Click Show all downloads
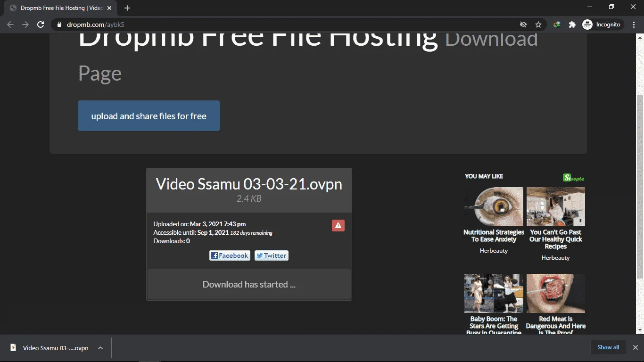This screenshot has height=362, width=644. pos(608,347)
